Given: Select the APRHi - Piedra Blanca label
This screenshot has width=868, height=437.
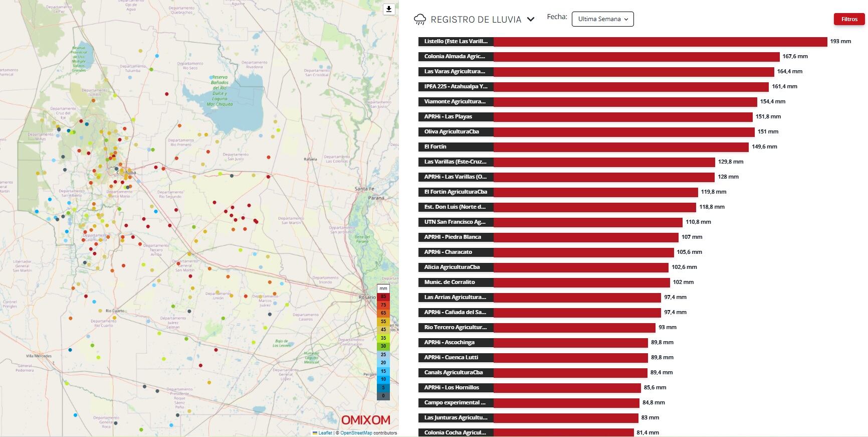Looking at the screenshot, I should (456, 237).
